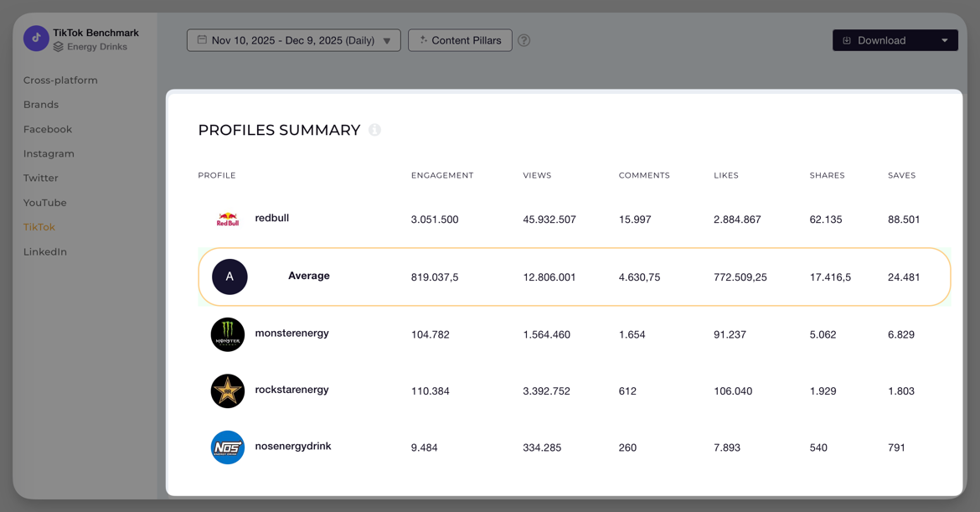The width and height of the screenshot is (980, 512).
Task: Select the Cross-platform view
Action: coord(60,80)
